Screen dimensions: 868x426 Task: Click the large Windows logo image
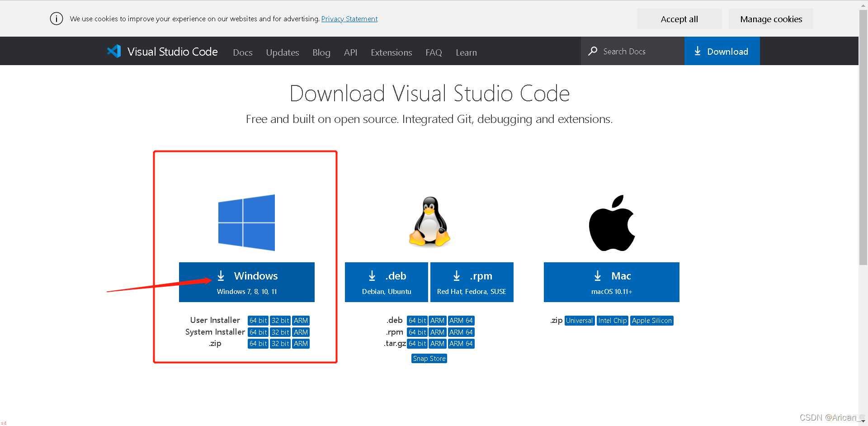[246, 222]
